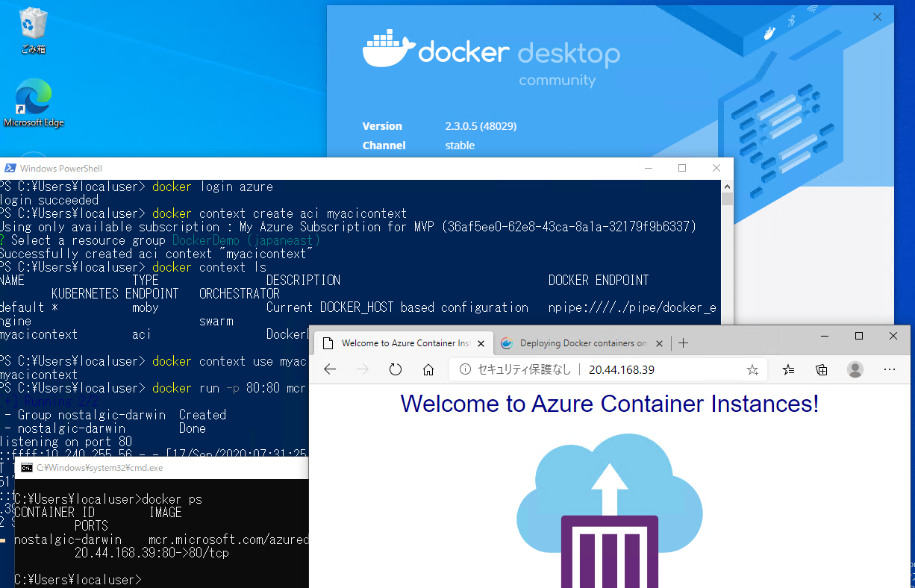Click the back navigation arrow in Edge

[x=331, y=369]
